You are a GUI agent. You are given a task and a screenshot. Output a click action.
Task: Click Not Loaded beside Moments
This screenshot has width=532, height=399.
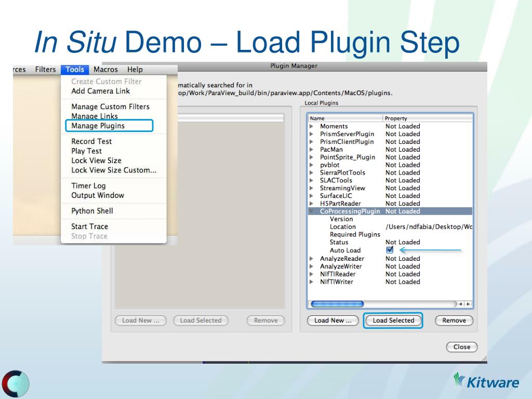403,126
